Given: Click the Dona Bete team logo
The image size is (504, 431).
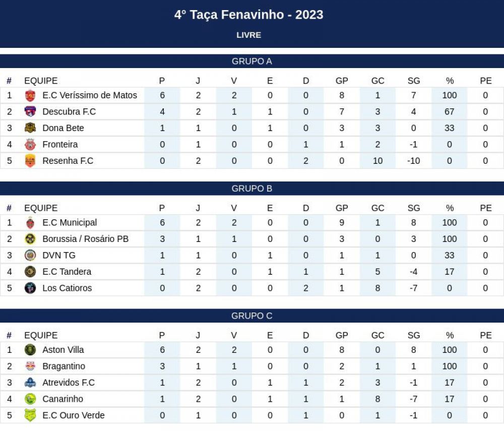Looking at the screenshot, I should coord(30,128).
